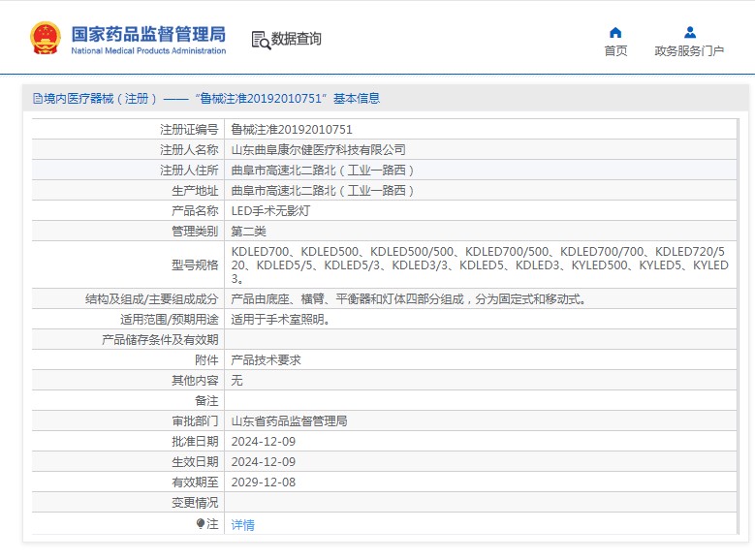Select registration number 鲁械注准20192010751 value
Viewport: 755px width, 560px height.
[x=292, y=129]
